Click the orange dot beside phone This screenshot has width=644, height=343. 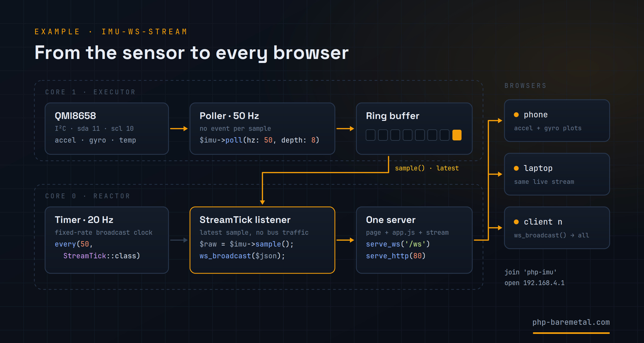(x=516, y=115)
